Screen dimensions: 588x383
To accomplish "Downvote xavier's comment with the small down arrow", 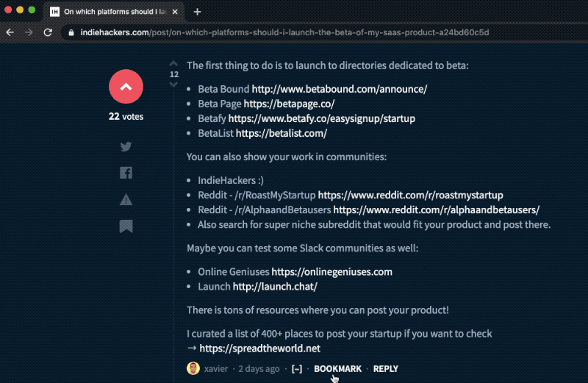I will tap(173, 85).
